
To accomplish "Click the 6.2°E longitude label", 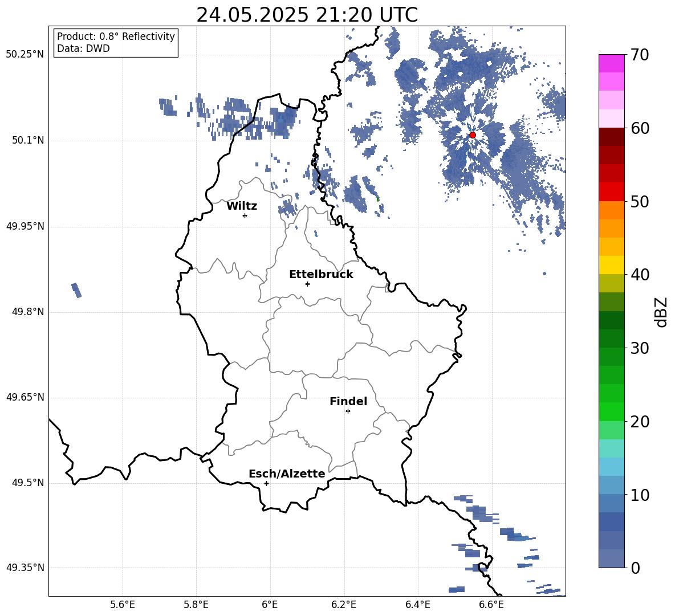I will click(x=344, y=605).
